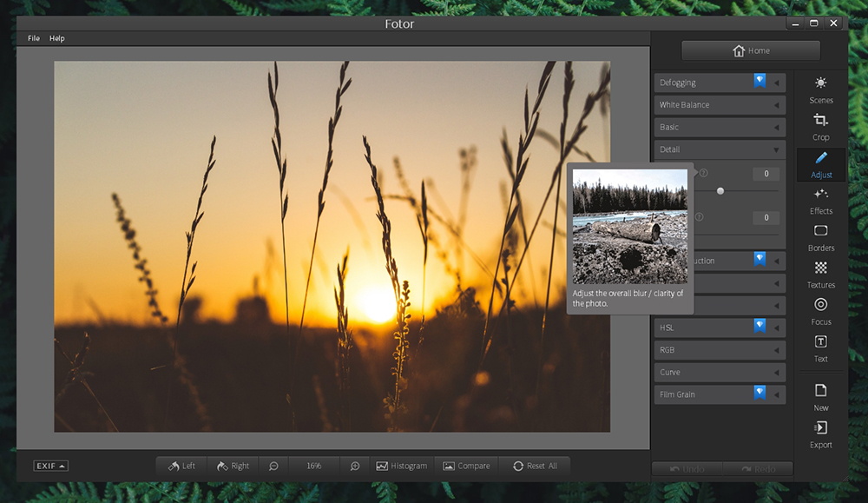The image size is (868, 503).
Task: Click Reset All to revert edits
Action: [x=535, y=466]
